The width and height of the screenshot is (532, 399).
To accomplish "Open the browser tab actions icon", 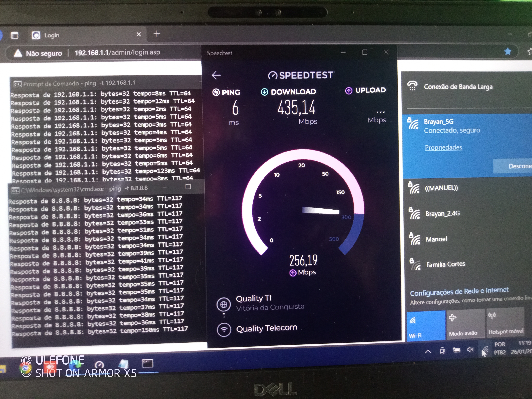I will [15, 36].
